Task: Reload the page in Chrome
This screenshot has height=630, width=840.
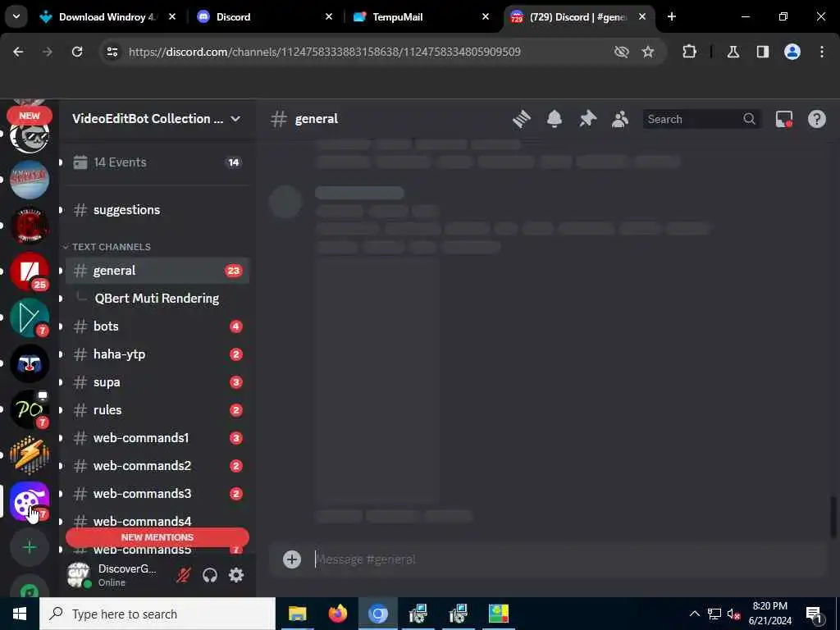Action: click(x=77, y=52)
